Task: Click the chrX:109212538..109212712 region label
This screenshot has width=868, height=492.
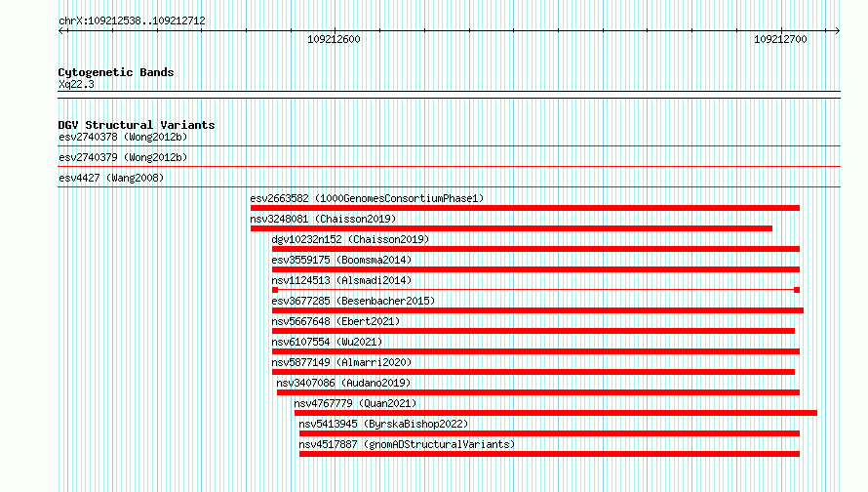Action: (132, 20)
